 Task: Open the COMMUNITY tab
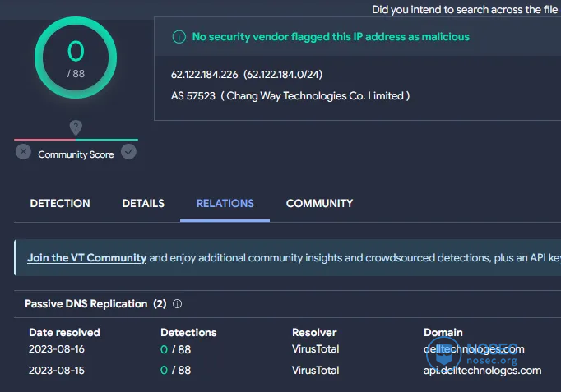coord(319,203)
